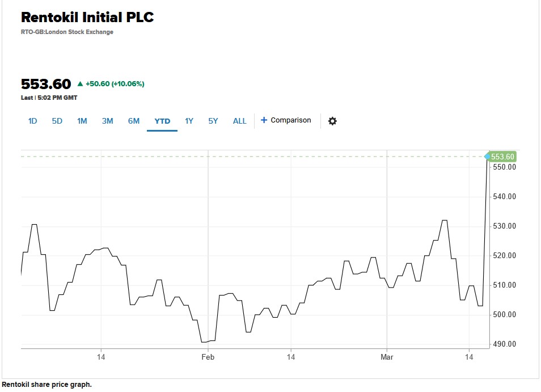Click the blue diamond current price marker
The image size is (541, 392).
487,157
